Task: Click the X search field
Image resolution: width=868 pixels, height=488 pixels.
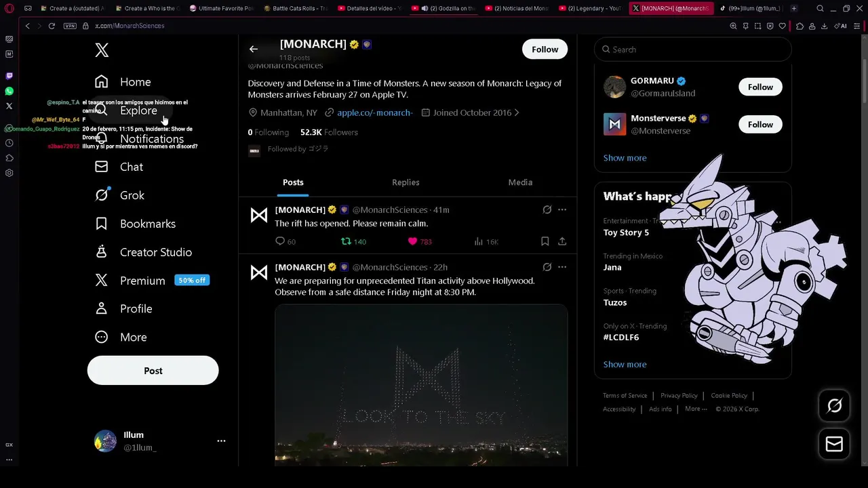Action: point(693,49)
